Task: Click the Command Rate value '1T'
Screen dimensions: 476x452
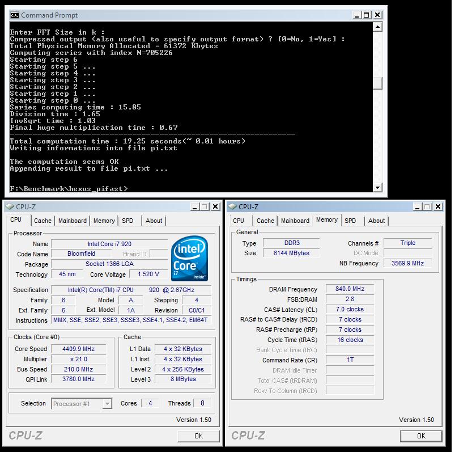Action: (x=350, y=360)
